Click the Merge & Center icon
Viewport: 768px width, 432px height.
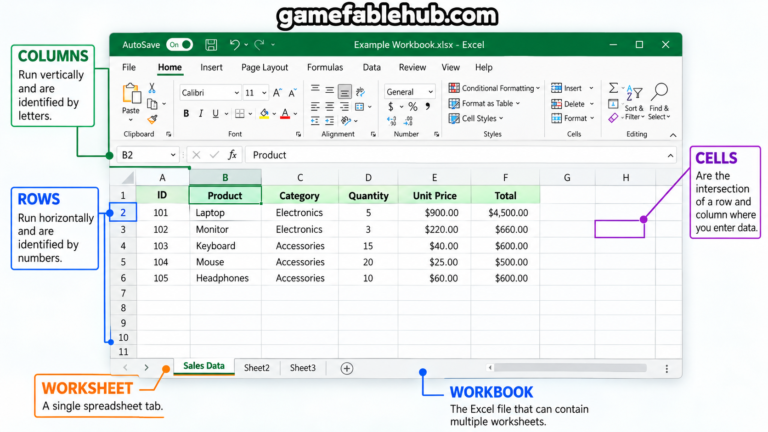coord(360,106)
